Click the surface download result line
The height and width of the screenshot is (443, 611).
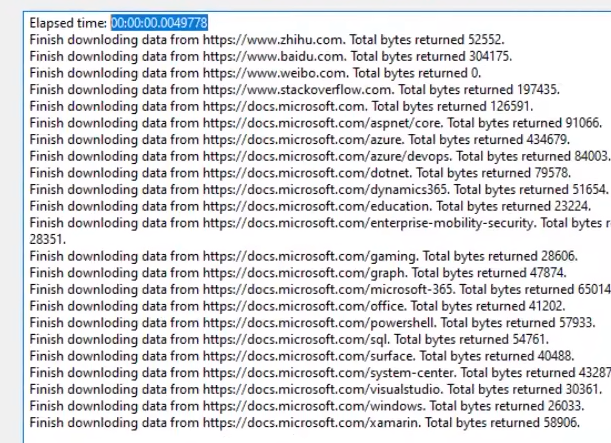point(302,356)
